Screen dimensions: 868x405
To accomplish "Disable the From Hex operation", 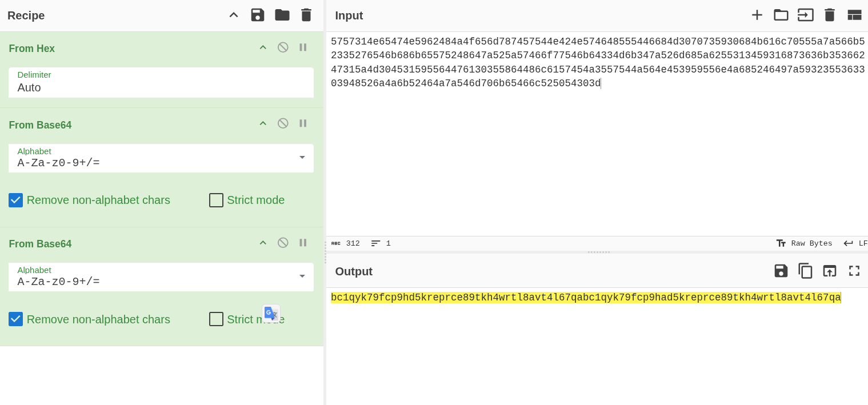I will [283, 47].
